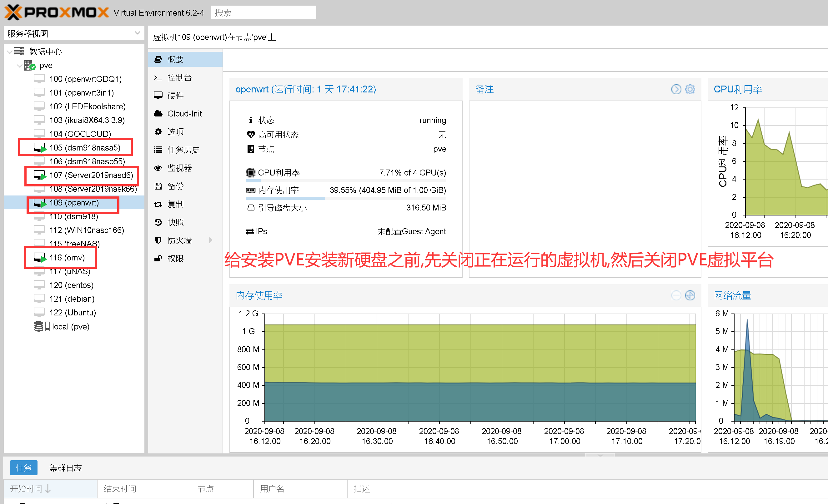
Task: Open the 选项 options tab
Action: (185, 132)
